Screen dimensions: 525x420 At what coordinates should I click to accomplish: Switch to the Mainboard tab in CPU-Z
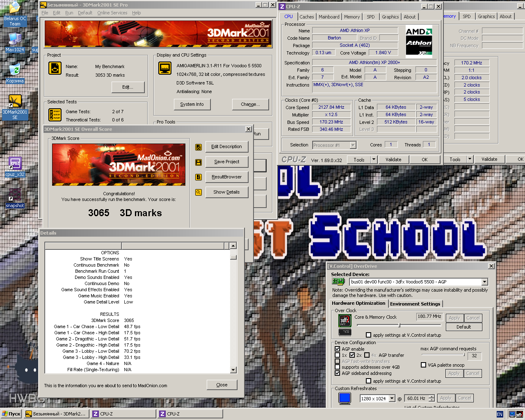[329, 17]
